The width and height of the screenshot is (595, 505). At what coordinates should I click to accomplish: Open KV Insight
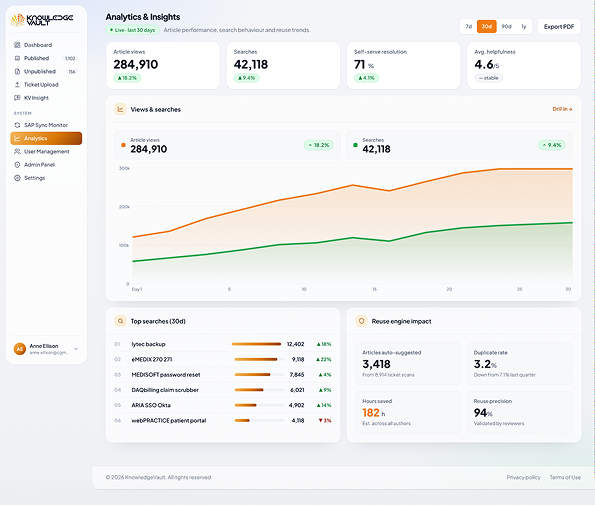(x=46, y=98)
